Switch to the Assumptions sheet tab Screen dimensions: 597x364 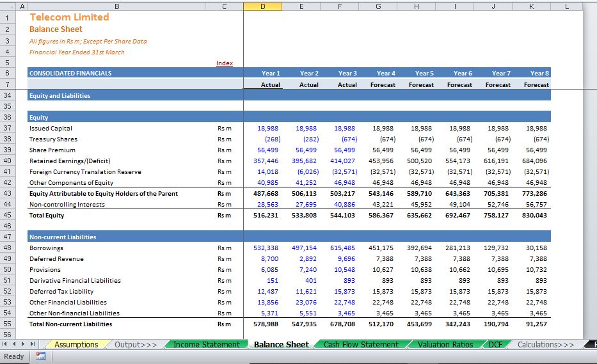tap(76, 344)
